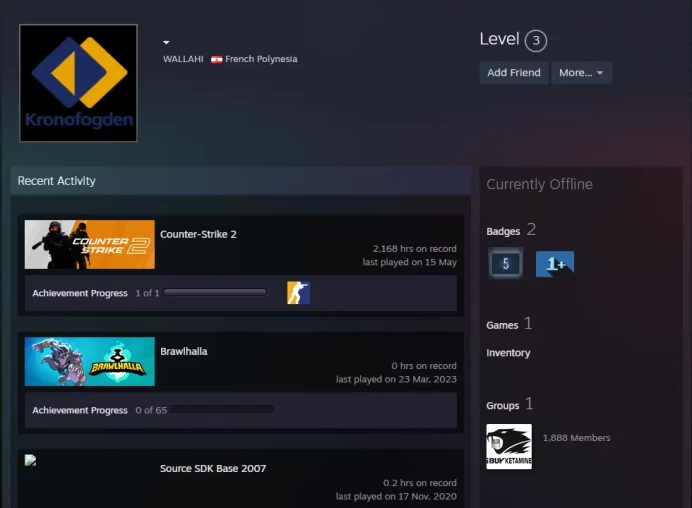Click last played on 17 Nov, 2020
Image resolution: width=692 pixels, height=508 pixels.
coord(396,497)
